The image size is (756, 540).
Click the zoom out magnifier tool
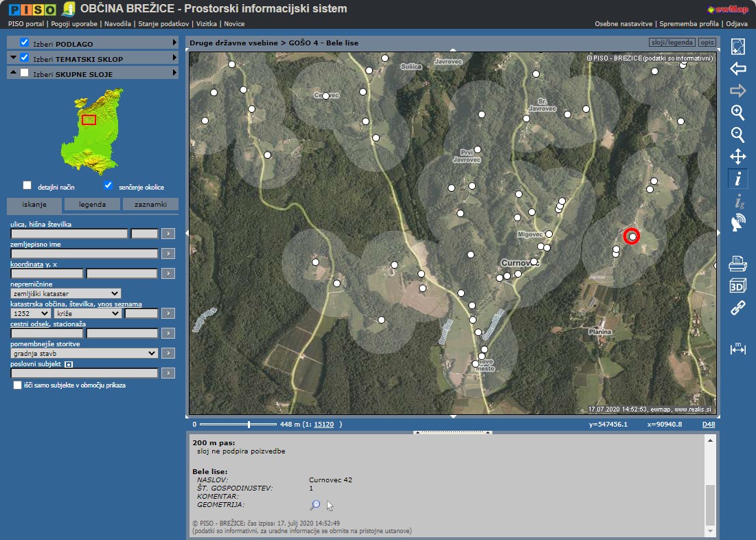737,135
